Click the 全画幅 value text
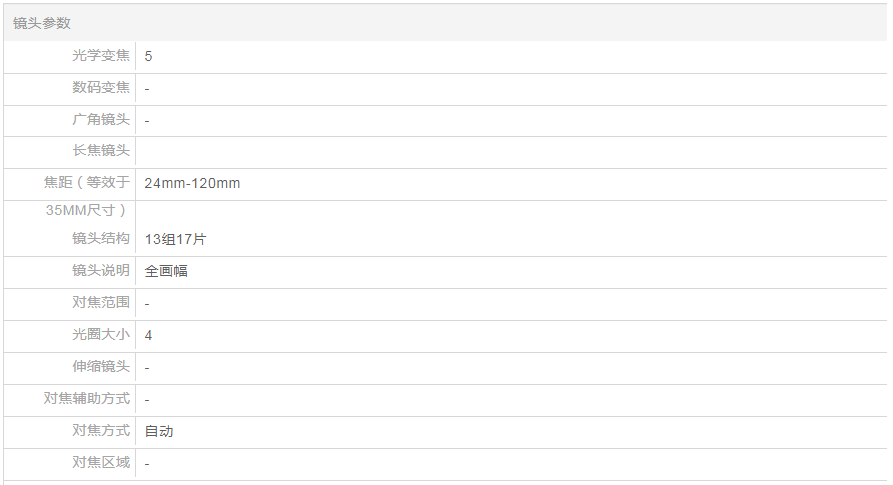This screenshot has height=485, width=893. (166, 271)
